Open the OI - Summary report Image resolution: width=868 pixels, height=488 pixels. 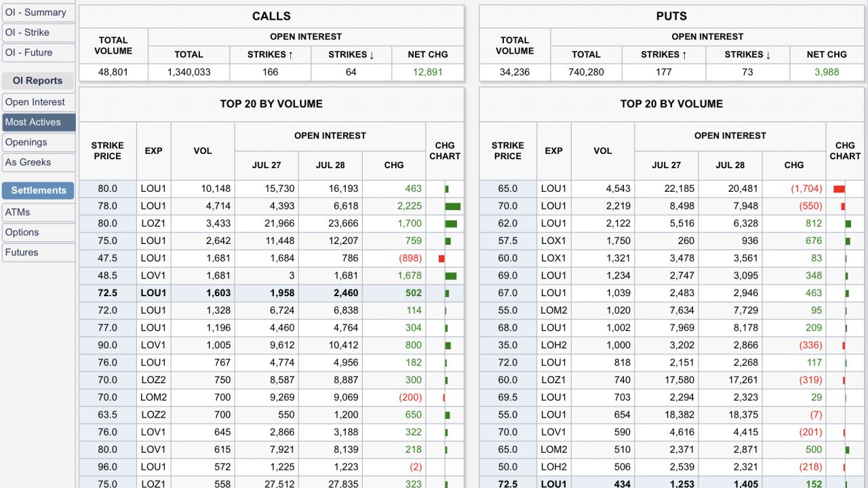coord(36,12)
